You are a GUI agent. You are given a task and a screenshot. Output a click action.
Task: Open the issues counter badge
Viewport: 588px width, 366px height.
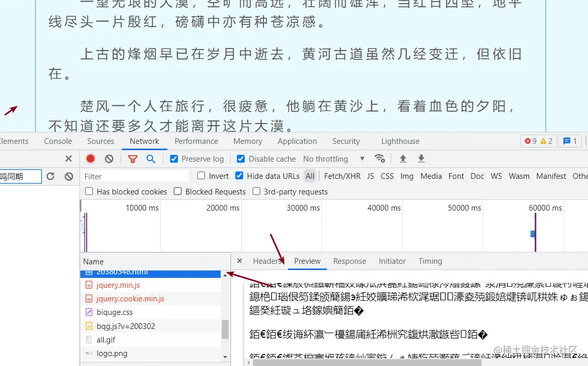click(x=570, y=141)
